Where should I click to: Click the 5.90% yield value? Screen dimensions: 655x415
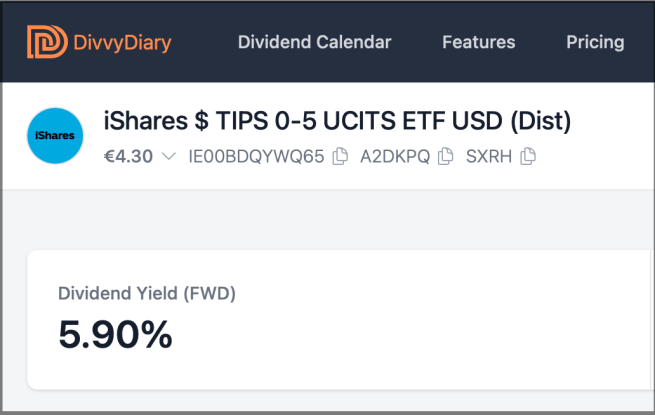pyautogui.click(x=115, y=335)
